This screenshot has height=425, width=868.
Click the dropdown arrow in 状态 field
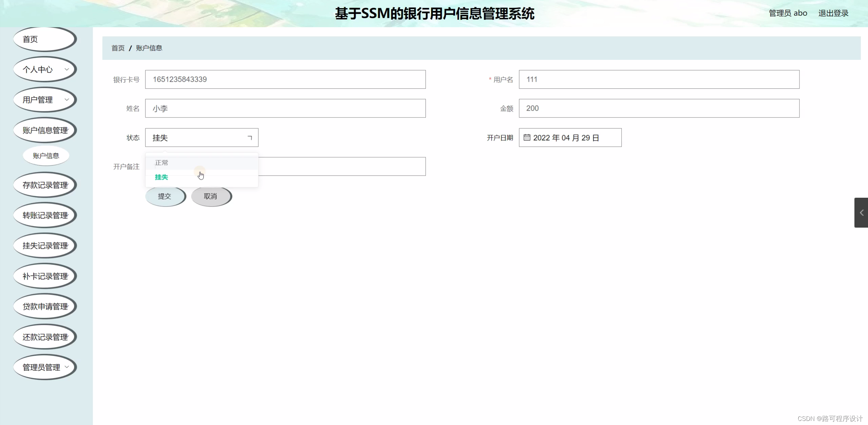pyautogui.click(x=250, y=138)
